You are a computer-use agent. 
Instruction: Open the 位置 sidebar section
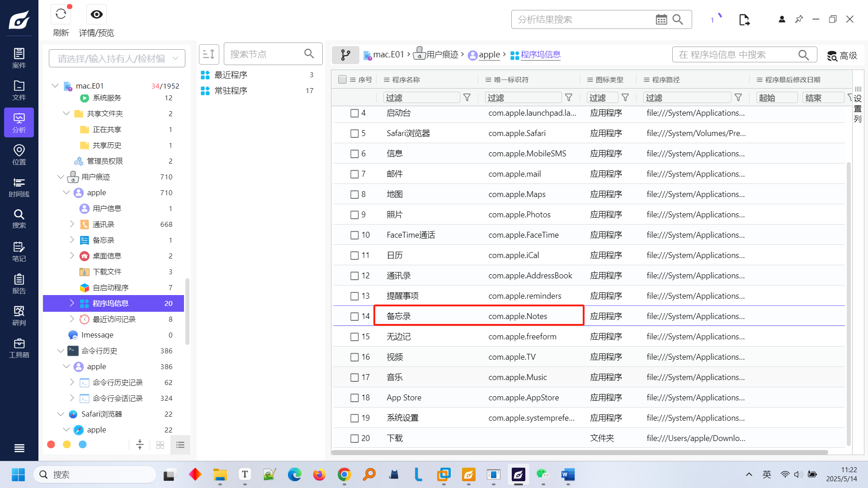click(19, 155)
